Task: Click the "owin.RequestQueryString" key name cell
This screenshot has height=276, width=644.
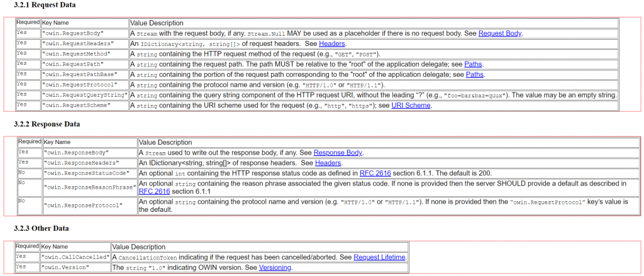Action: click(84, 95)
